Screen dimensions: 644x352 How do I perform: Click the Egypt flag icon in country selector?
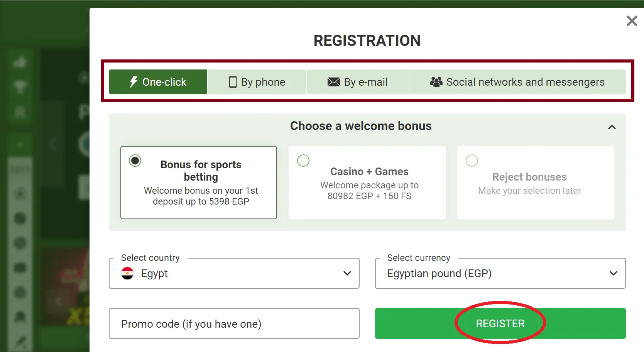[x=127, y=273]
